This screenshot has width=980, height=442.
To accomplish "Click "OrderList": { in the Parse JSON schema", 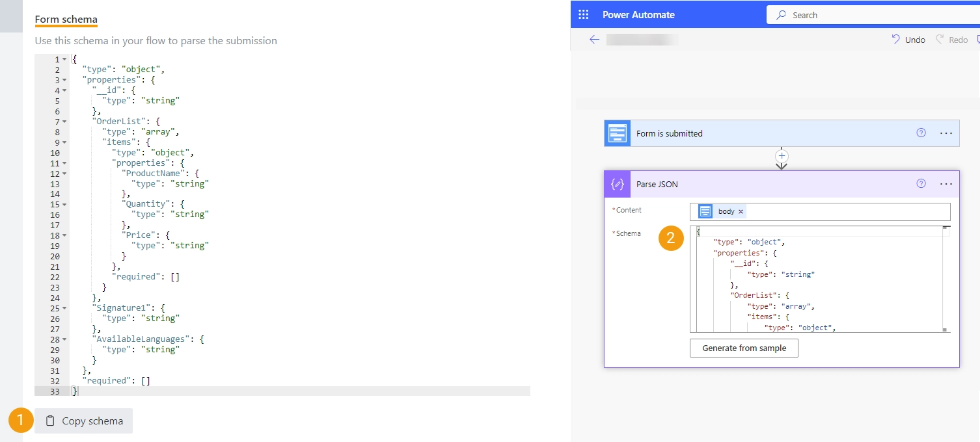I will tap(760, 296).
